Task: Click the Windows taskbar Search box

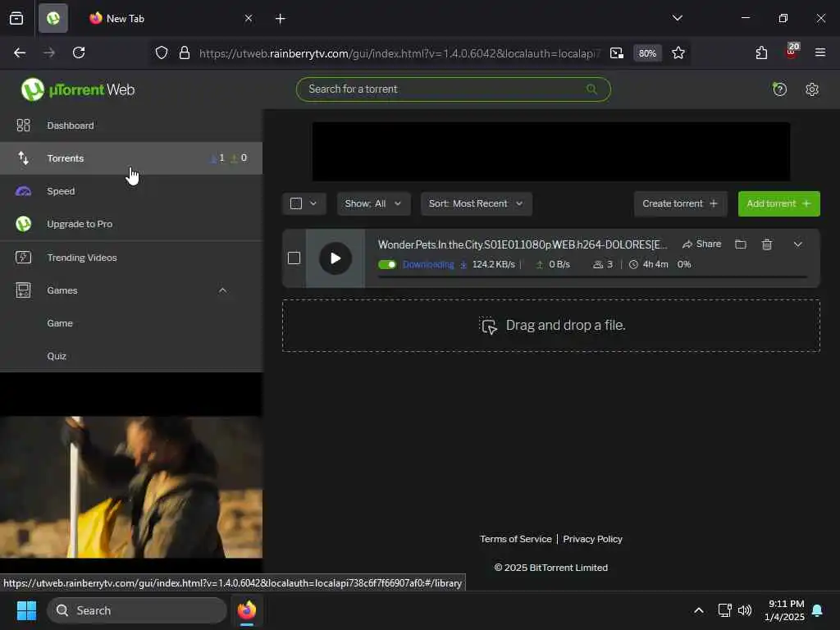Action: pyautogui.click(x=137, y=610)
